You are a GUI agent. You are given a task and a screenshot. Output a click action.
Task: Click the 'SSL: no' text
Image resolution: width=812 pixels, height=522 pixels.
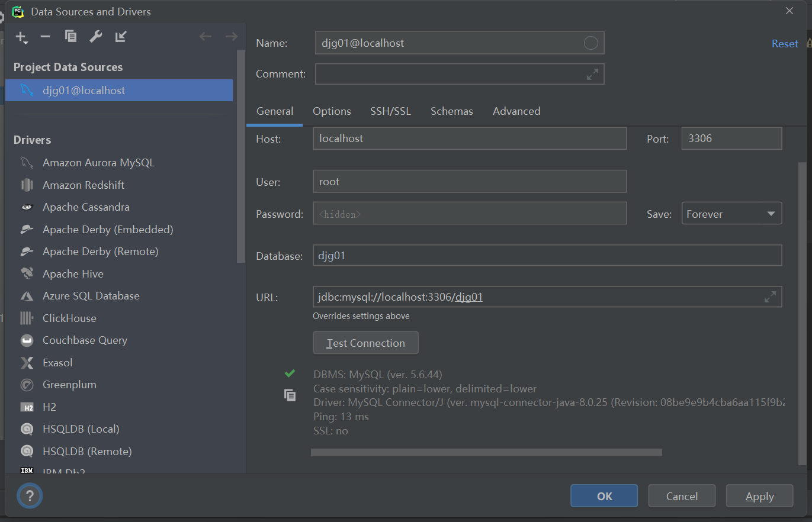pyautogui.click(x=330, y=431)
